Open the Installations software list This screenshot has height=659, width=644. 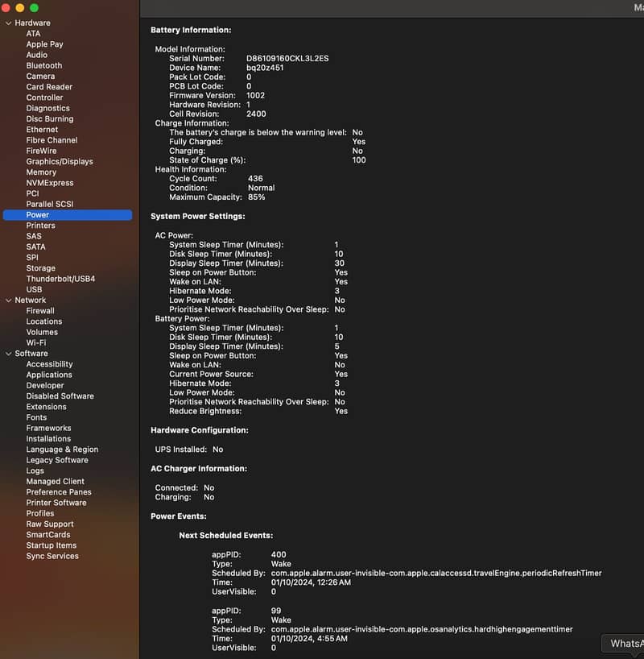[x=48, y=439]
